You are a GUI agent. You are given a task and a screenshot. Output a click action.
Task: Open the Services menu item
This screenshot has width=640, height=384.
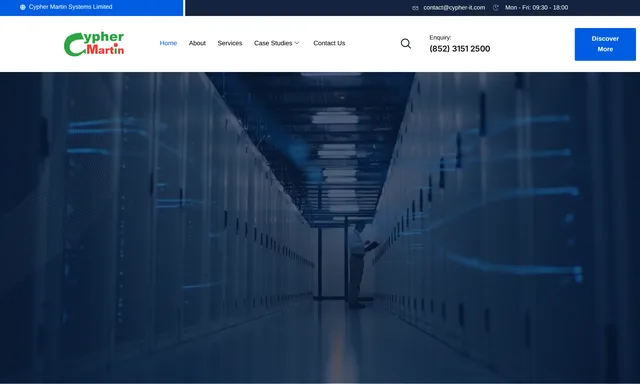click(230, 43)
